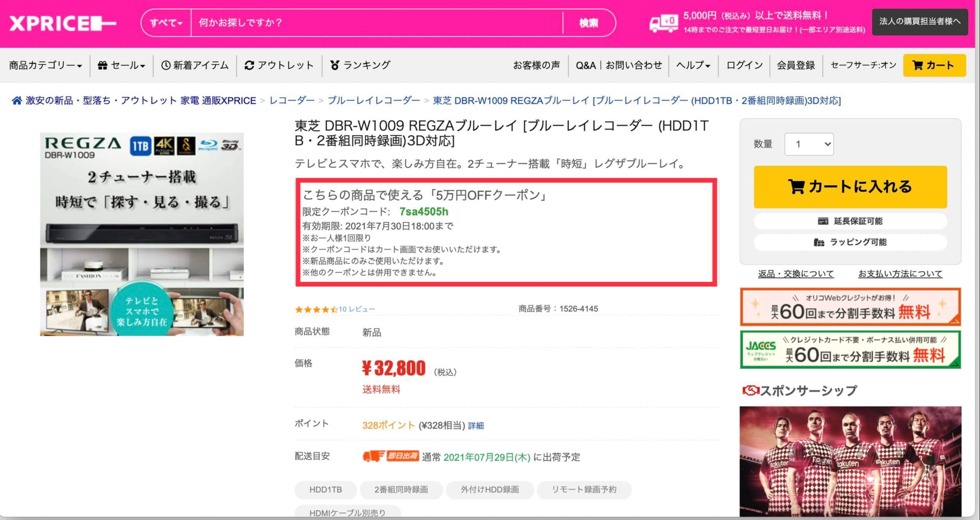Click the JACCS 分割手数料無料 banner
The width and height of the screenshot is (980, 520).
pos(850,350)
